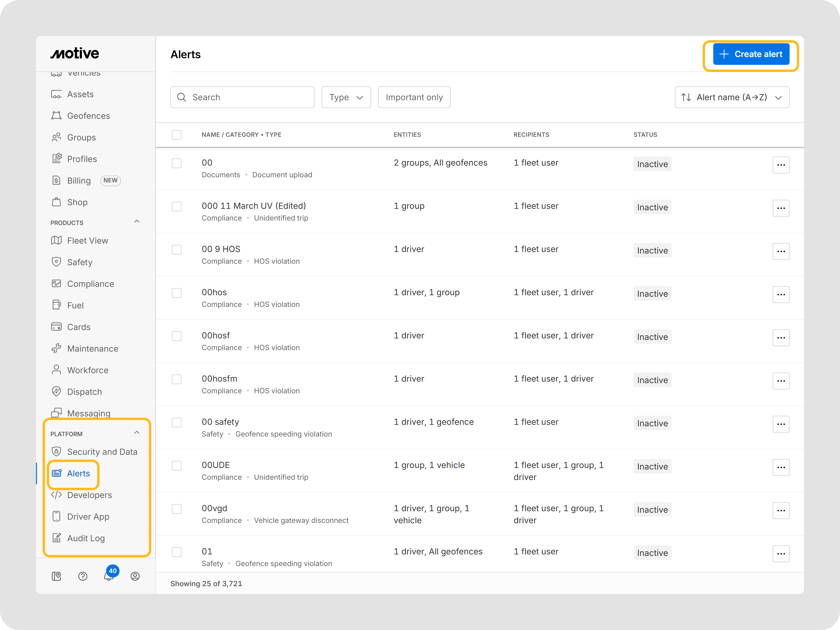Toggle the Important only filter
The width and height of the screenshot is (840, 630).
[414, 97]
